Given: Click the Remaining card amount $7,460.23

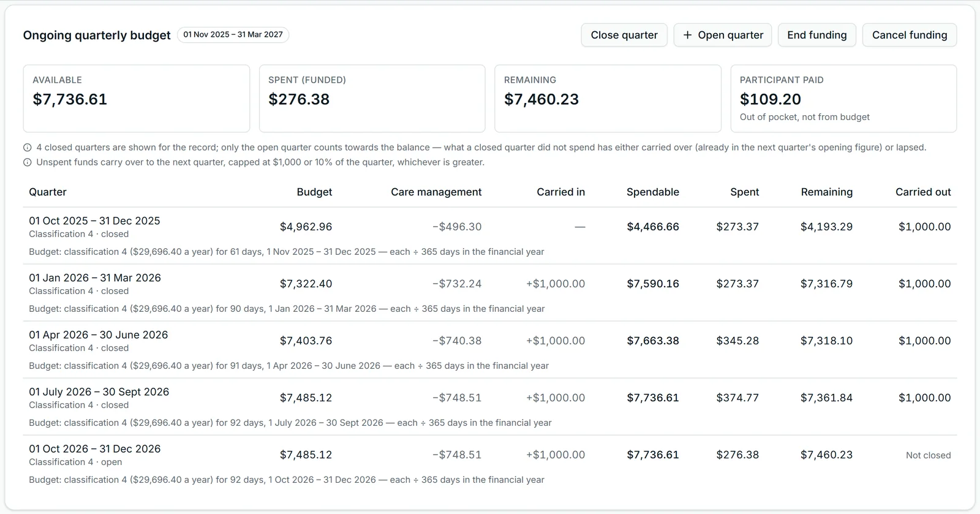Looking at the screenshot, I should pyautogui.click(x=541, y=99).
